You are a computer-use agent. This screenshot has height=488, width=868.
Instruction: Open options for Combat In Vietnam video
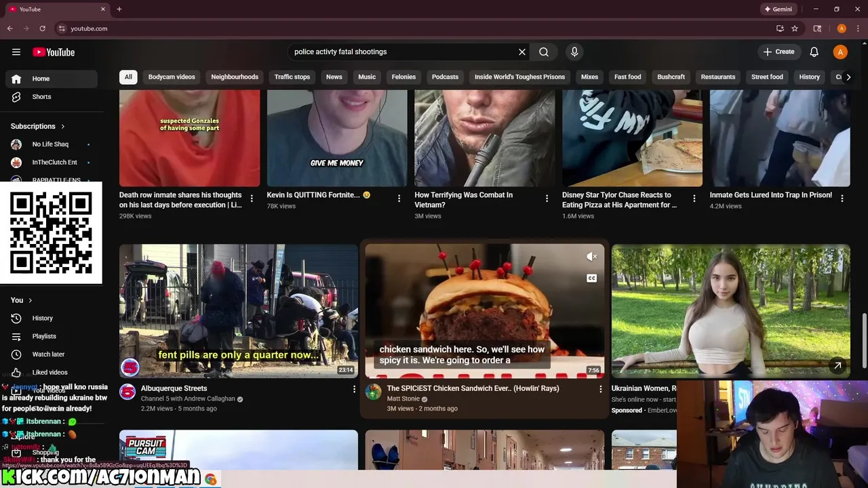547,199
